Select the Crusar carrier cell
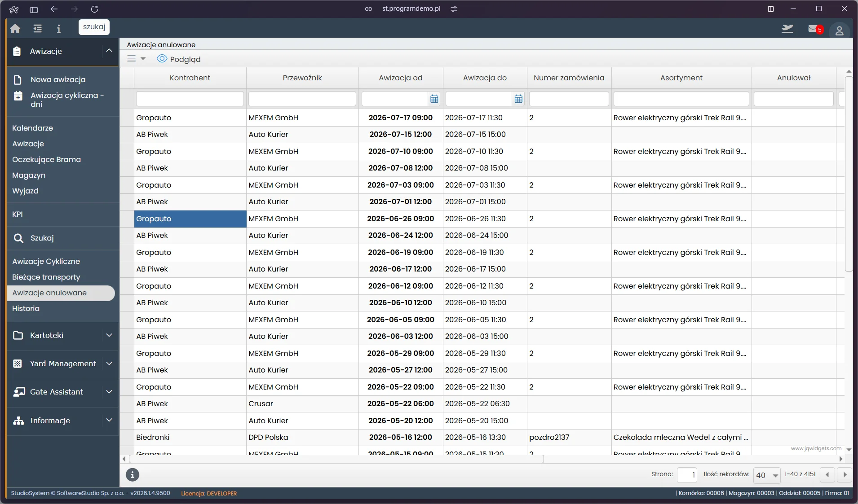Screen dimensions: 858x504 click(302, 403)
